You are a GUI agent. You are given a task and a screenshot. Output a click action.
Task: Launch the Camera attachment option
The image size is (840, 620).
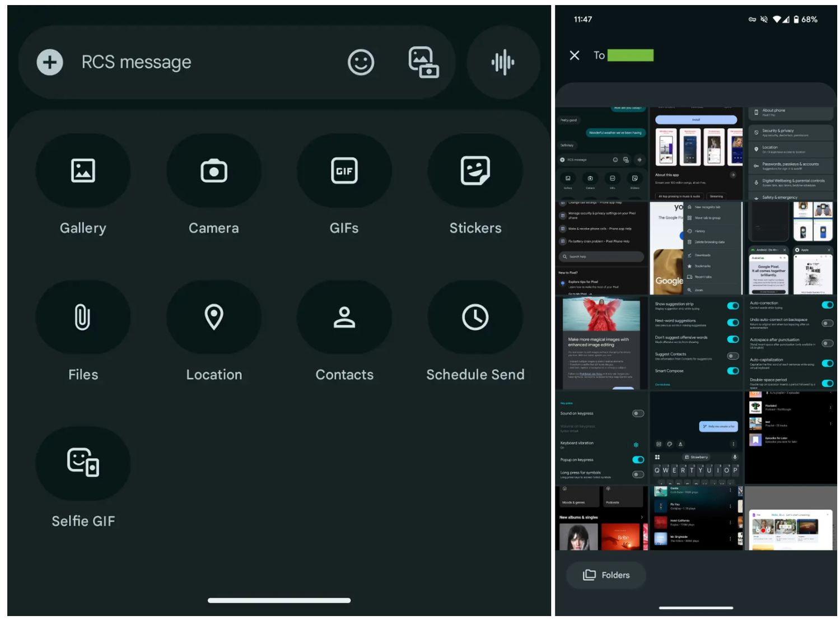tap(213, 171)
